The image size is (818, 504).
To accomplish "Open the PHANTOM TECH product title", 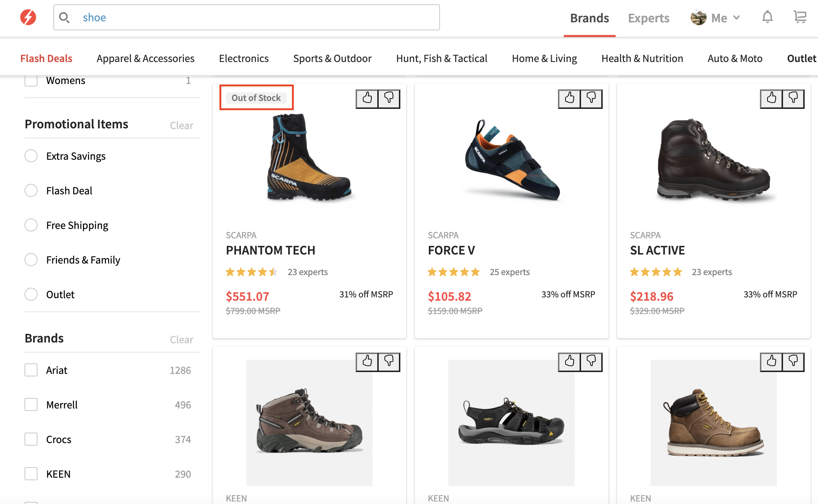I will [x=271, y=250].
